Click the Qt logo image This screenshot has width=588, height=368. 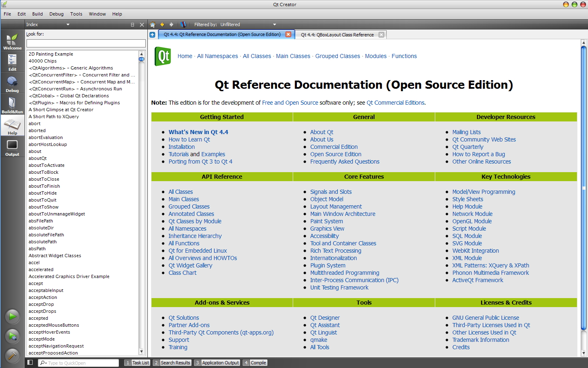(x=163, y=56)
